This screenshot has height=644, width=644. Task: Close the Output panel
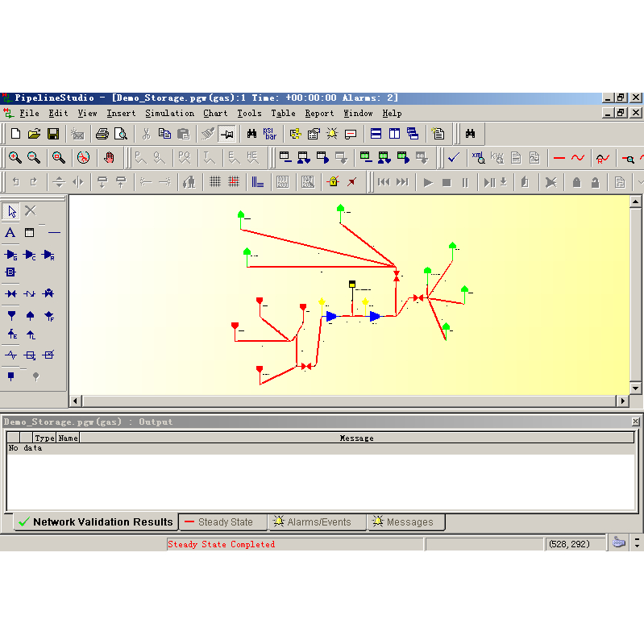coord(635,422)
